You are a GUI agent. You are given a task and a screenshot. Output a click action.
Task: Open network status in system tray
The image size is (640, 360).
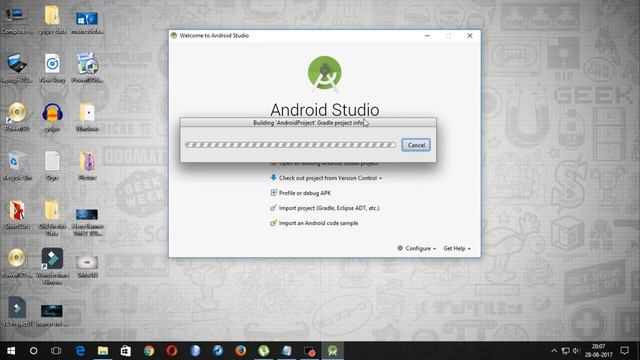(x=565, y=351)
